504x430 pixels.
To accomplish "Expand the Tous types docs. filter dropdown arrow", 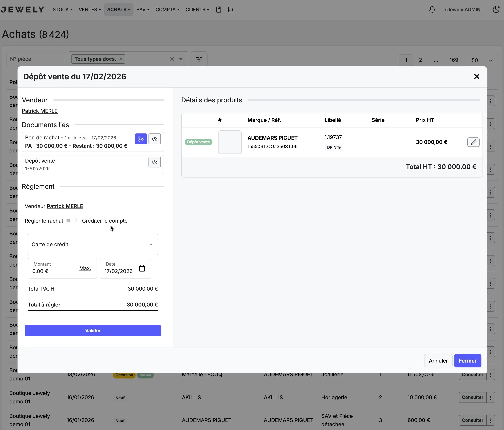I will [x=181, y=59].
